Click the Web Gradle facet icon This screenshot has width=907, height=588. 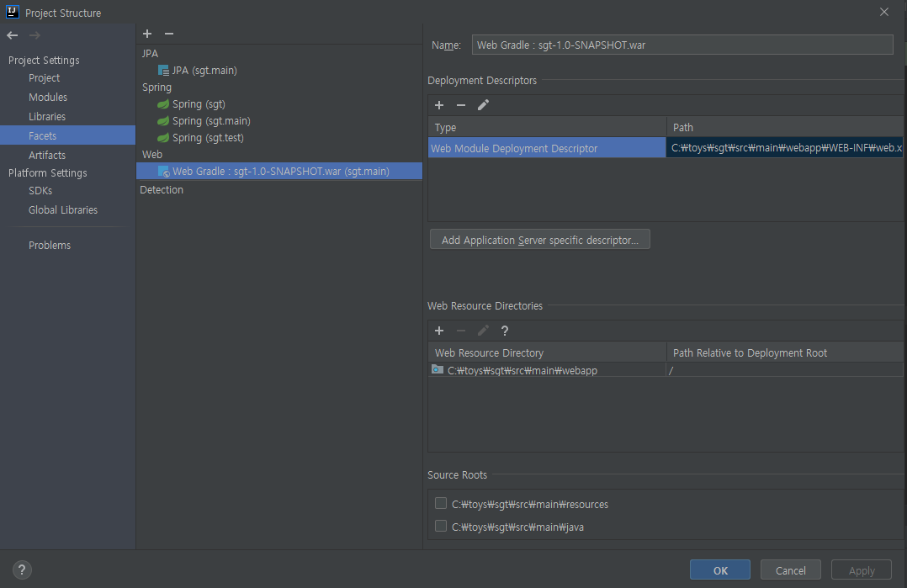[164, 171]
